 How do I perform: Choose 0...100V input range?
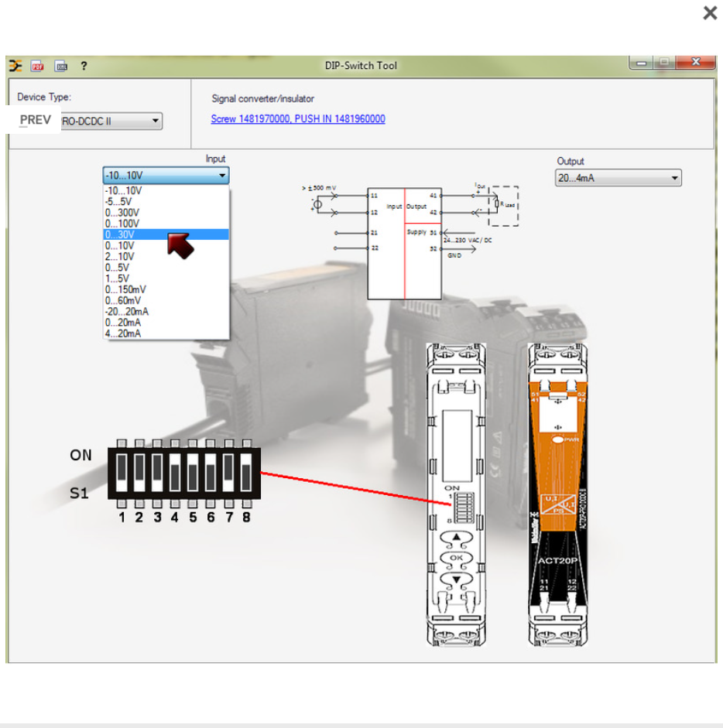166,224
